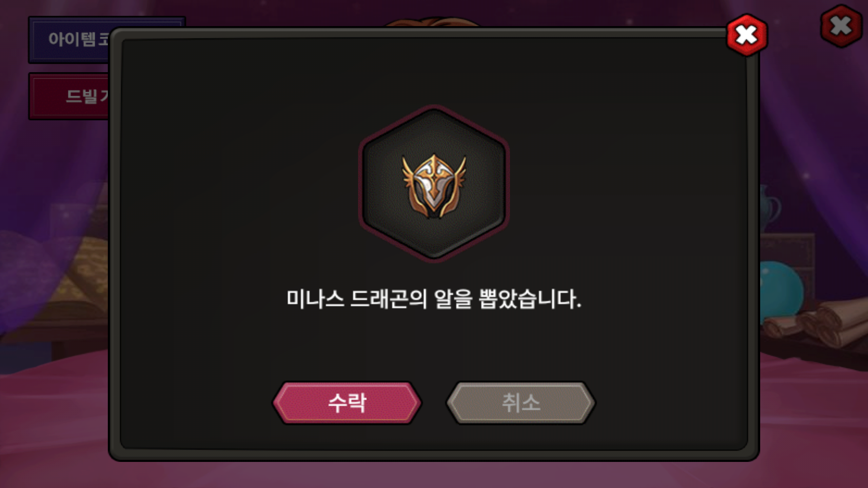Accept the drawn item with 수락
868x488 pixels.
[x=347, y=403]
